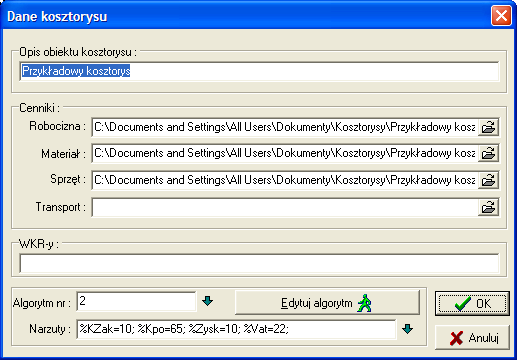This screenshot has height=360, width=517.
Task: Click the Materiał label
Action: [x=63, y=154]
